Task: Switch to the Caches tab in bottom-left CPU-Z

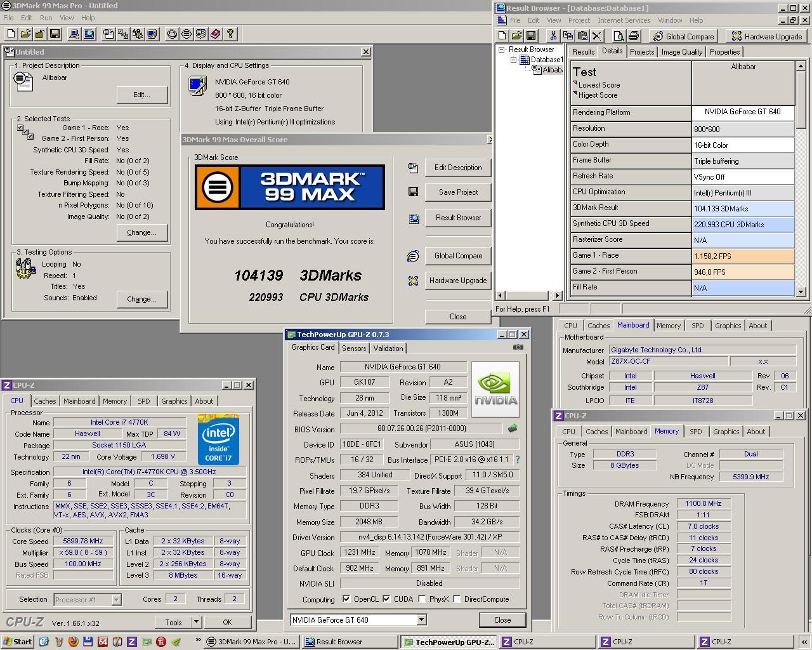Action: pos(44,401)
